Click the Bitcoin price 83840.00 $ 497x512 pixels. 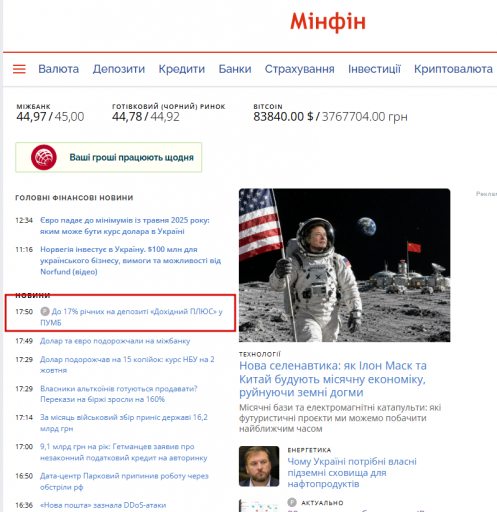[x=283, y=117]
